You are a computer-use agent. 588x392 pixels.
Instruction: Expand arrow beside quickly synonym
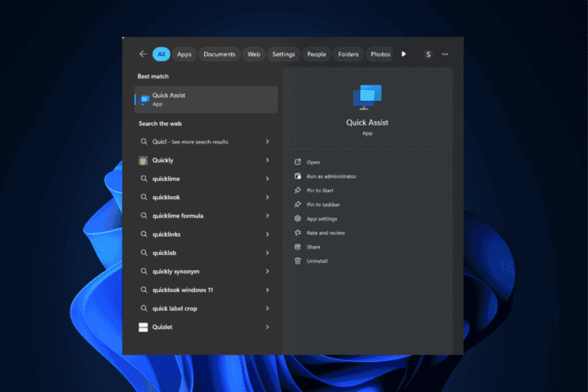(x=267, y=271)
